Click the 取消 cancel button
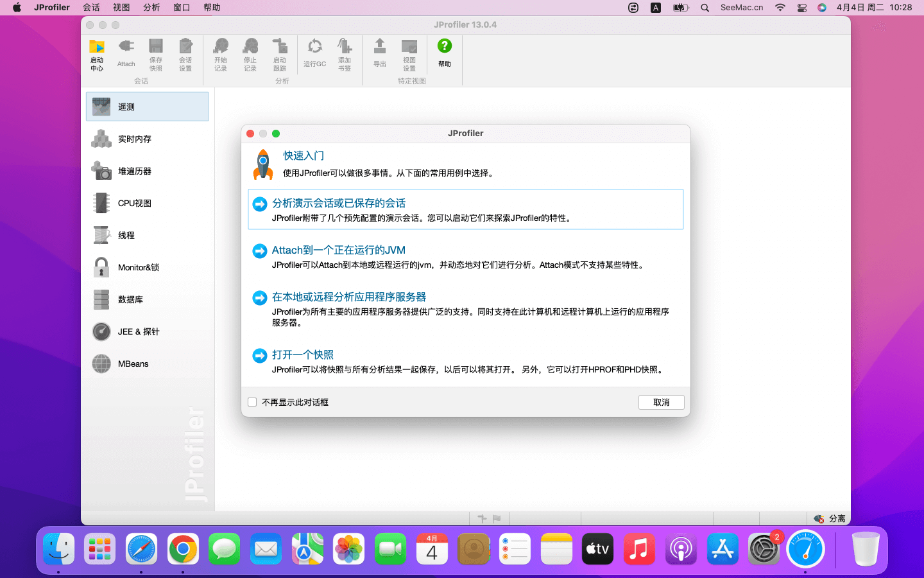The height and width of the screenshot is (578, 924). pyautogui.click(x=661, y=402)
